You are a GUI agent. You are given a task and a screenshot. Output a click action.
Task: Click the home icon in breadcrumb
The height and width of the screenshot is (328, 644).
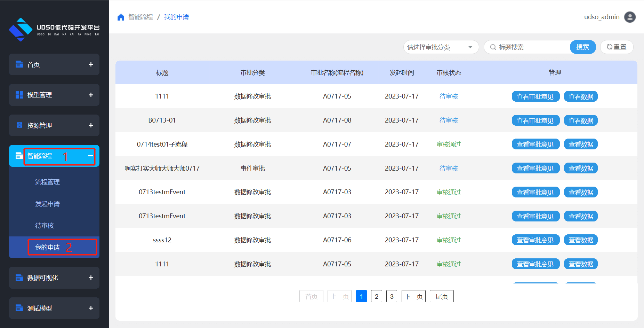point(121,17)
